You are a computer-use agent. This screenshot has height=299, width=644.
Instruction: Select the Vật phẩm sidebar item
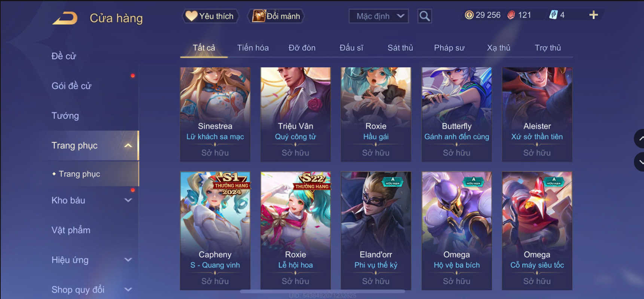click(x=71, y=230)
